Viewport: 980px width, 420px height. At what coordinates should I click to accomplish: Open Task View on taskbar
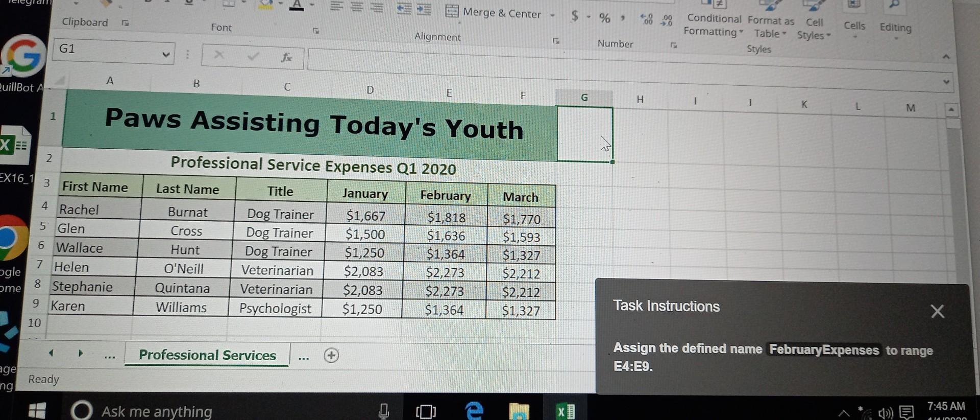pos(426,411)
